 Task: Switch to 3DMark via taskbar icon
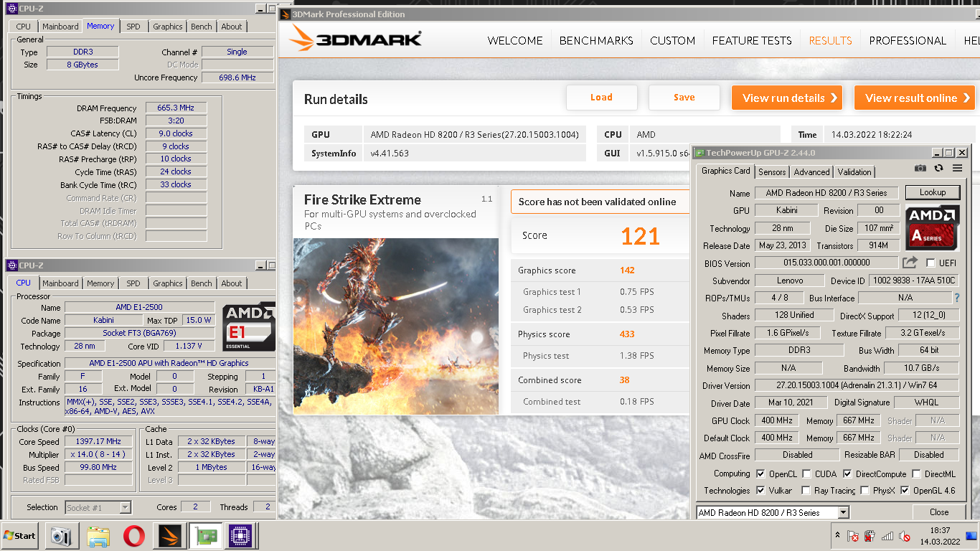169,536
